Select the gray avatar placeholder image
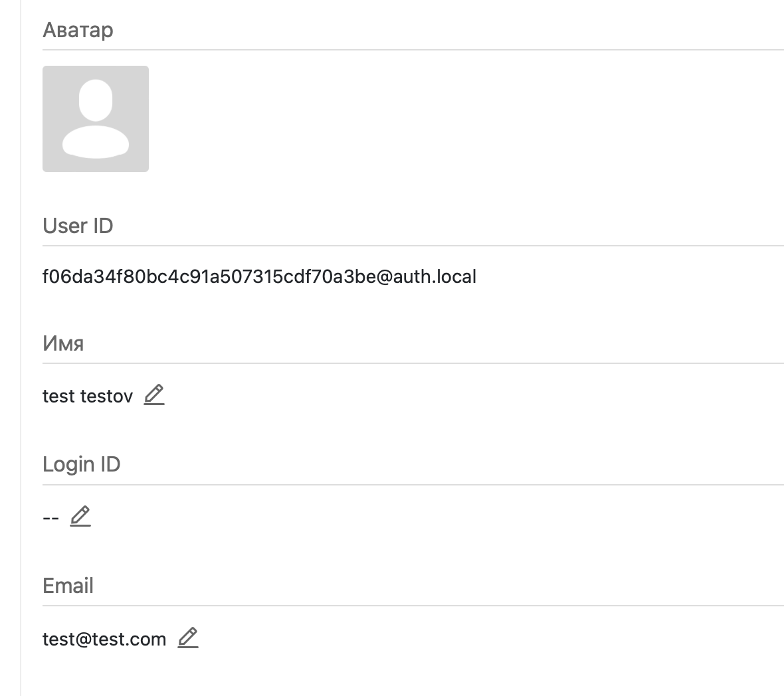 point(96,119)
